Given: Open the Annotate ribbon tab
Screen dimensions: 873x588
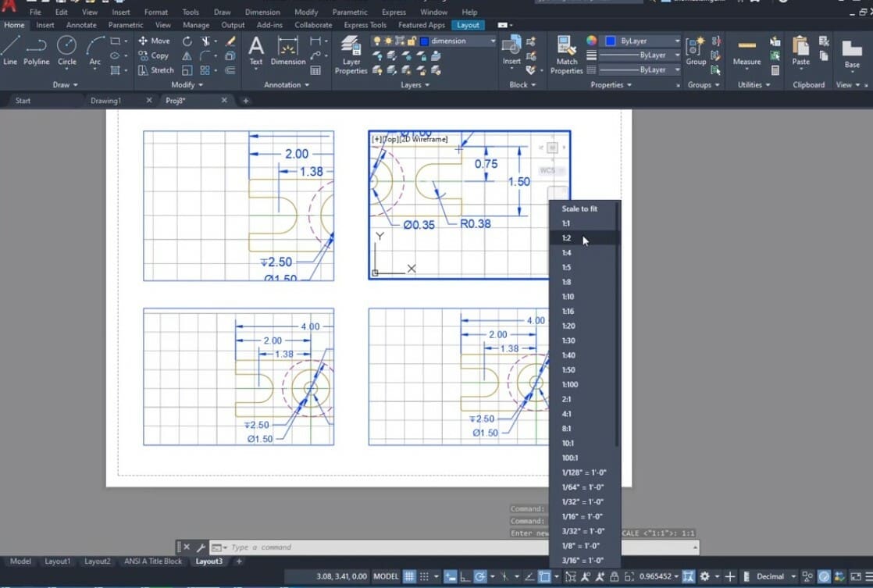Looking at the screenshot, I should pyautogui.click(x=81, y=24).
